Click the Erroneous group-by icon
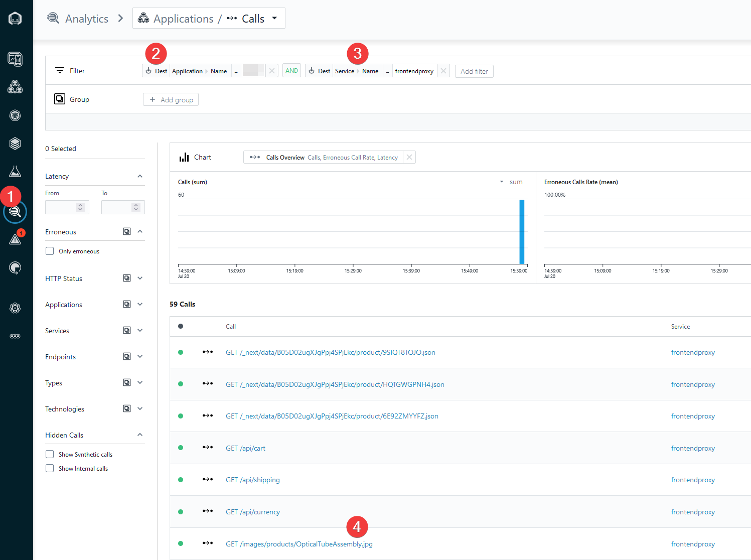 click(x=127, y=231)
